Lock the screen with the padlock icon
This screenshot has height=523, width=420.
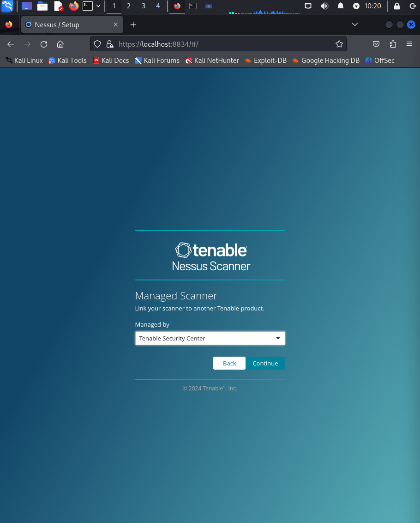pos(396,6)
